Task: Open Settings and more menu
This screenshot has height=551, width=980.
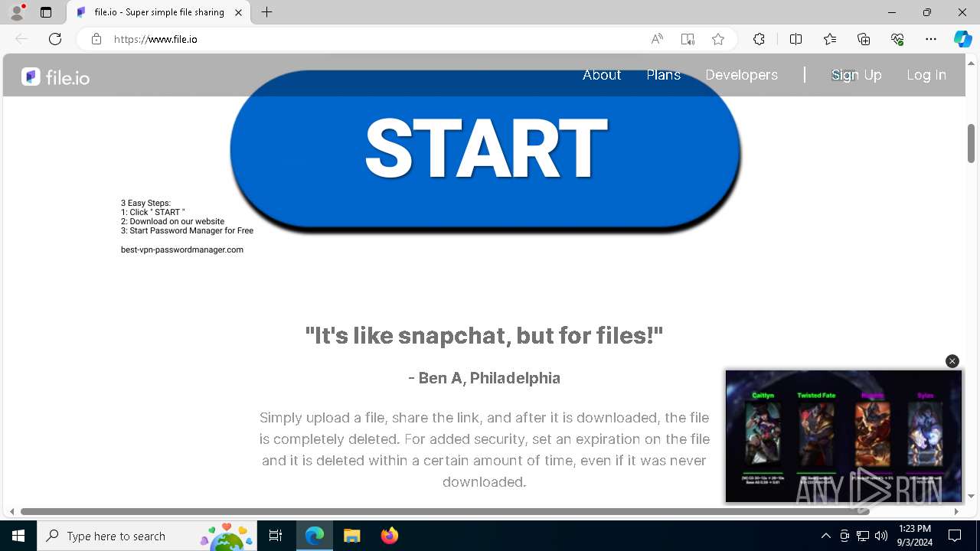Action: point(931,39)
